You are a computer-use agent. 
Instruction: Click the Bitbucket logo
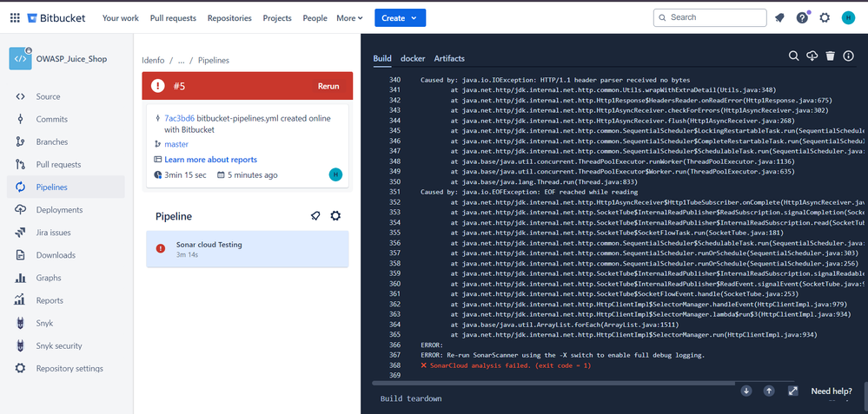[56, 17]
